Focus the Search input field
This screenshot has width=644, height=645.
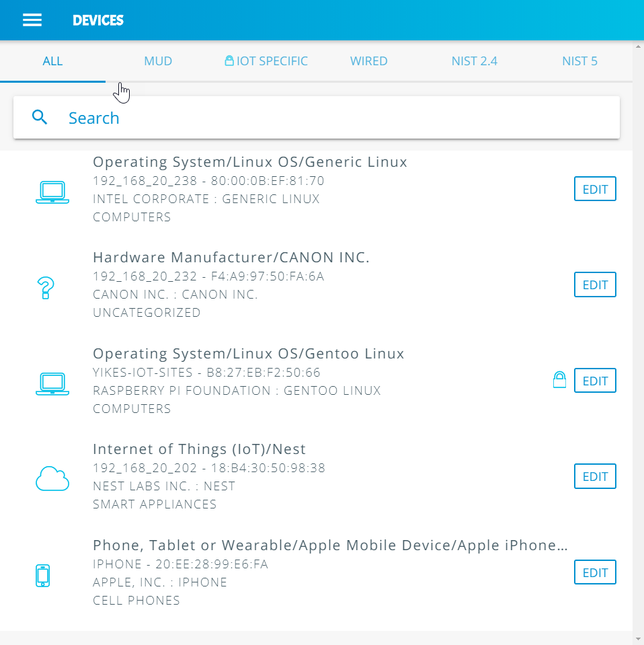coord(316,118)
